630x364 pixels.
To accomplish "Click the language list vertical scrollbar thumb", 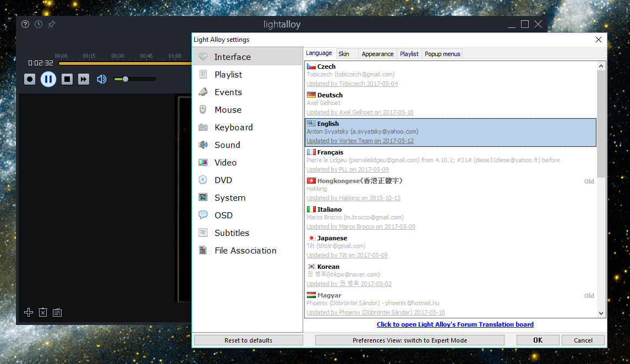I will click(x=601, y=124).
